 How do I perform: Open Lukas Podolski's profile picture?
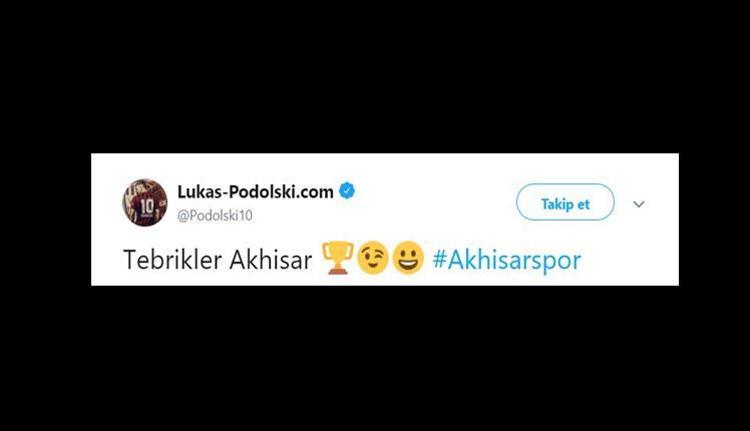point(145,202)
